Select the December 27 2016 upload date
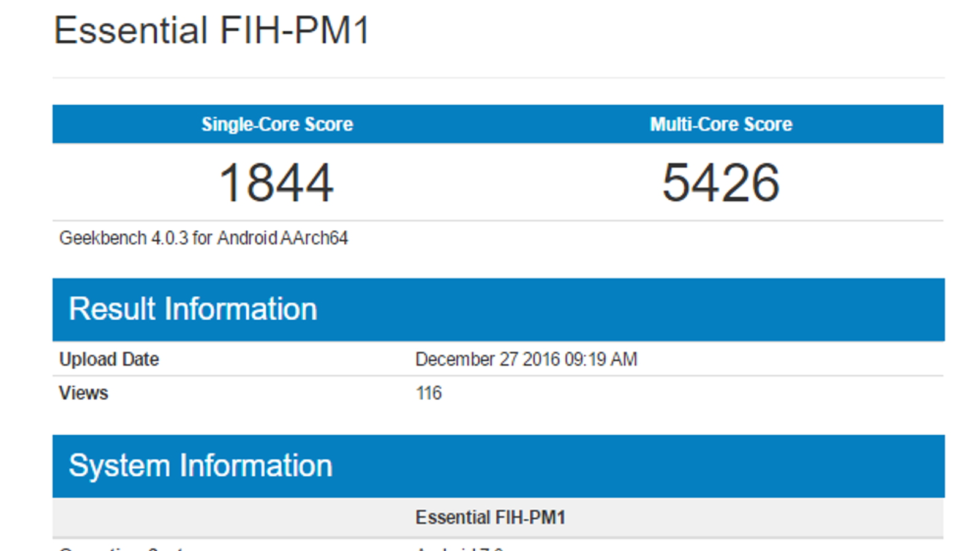This screenshot has width=980, height=551. [487, 359]
